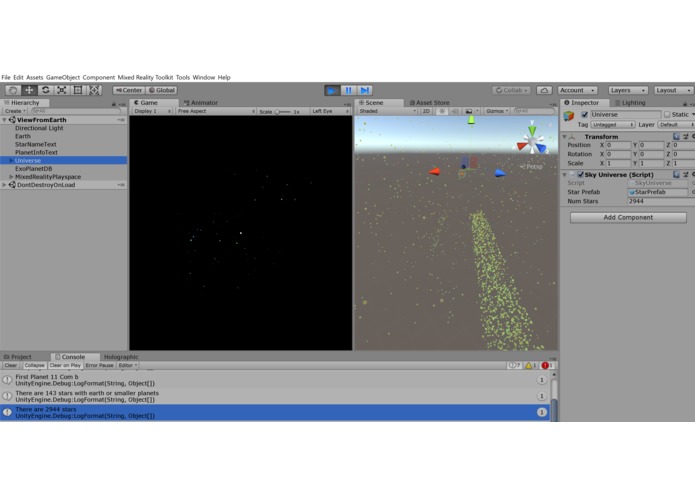Toggle console Collapse button

click(35, 366)
